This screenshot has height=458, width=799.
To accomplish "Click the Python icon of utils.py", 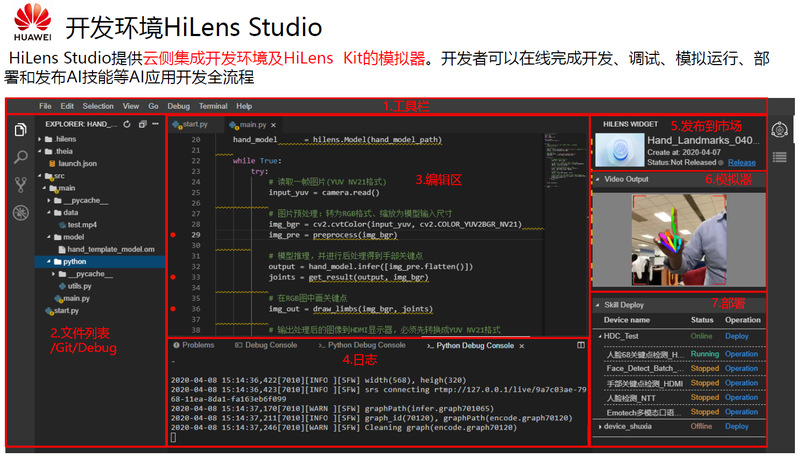I will (x=62, y=286).
